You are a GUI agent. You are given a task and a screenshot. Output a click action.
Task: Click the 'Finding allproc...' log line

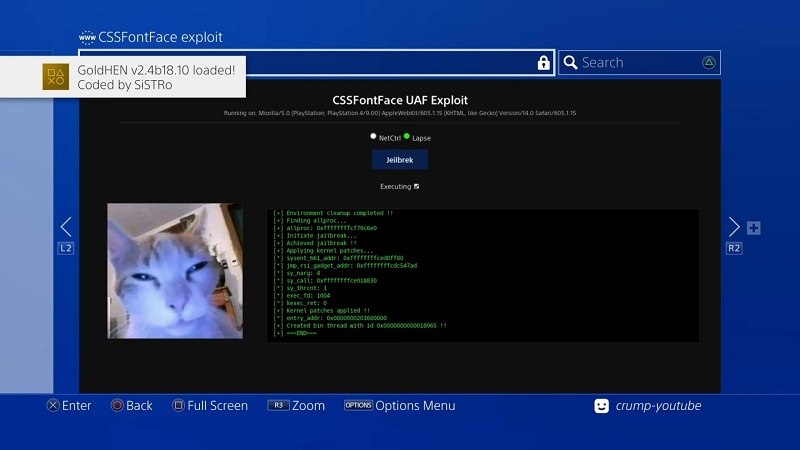[x=310, y=221]
